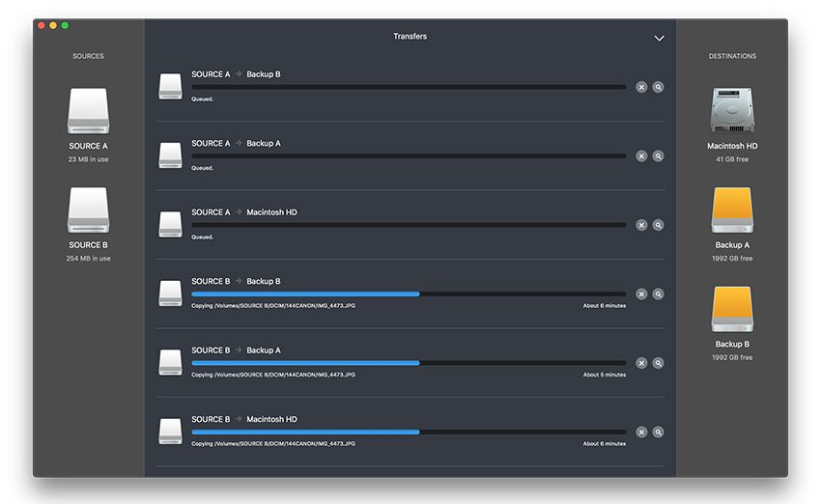
Task: Click copying file path in SOURCE B to Backup B row
Action: (273, 306)
